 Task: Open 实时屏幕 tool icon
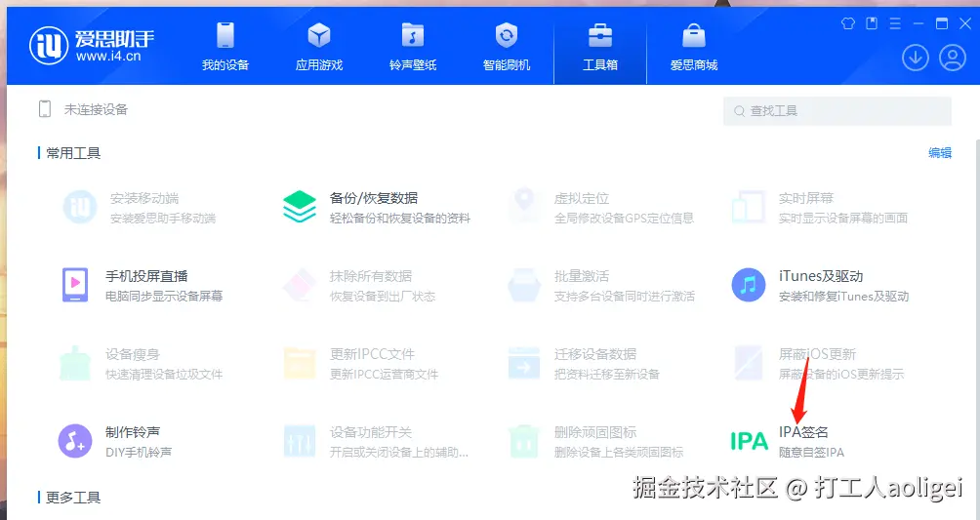(x=749, y=208)
